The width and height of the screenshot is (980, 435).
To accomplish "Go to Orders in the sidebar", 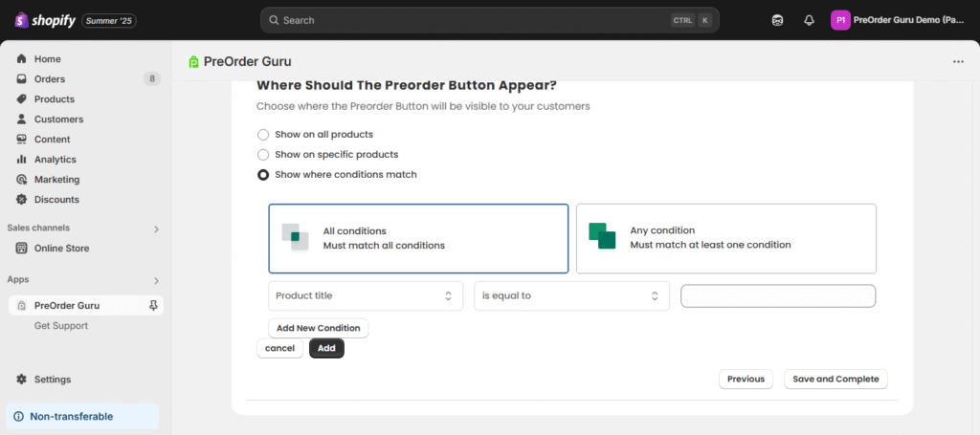I will pyautogui.click(x=50, y=79).
